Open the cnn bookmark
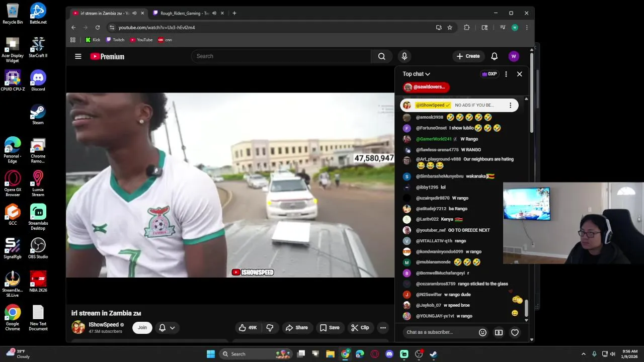Image resolution: width=644 pixels, height=362 pixels. [x=165, y=40]
